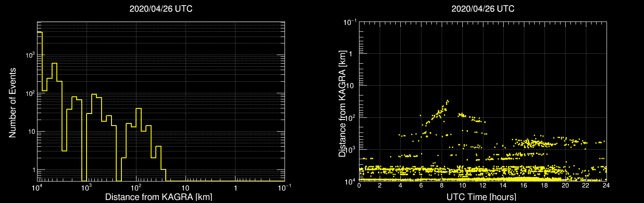Click the 10^3 tick label on histogram x-axis
Screen dimensions: 644x203
click(x=87, y=188)
